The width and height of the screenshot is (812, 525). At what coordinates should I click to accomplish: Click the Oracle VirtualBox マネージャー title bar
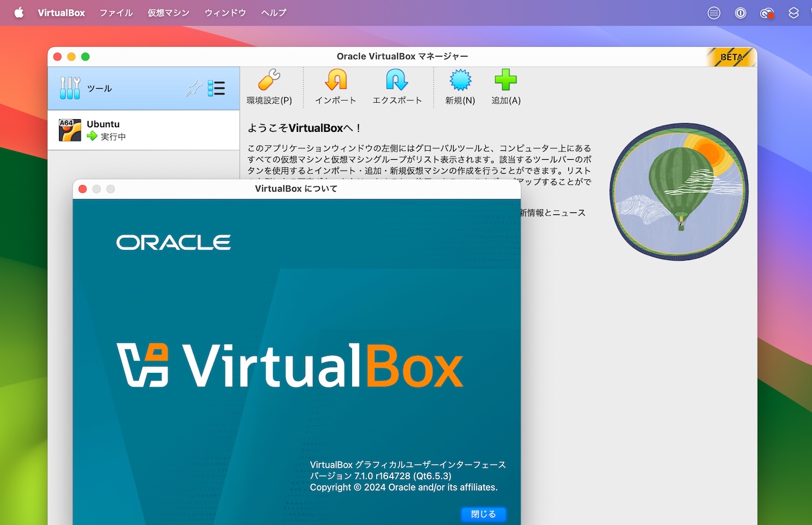402,56
